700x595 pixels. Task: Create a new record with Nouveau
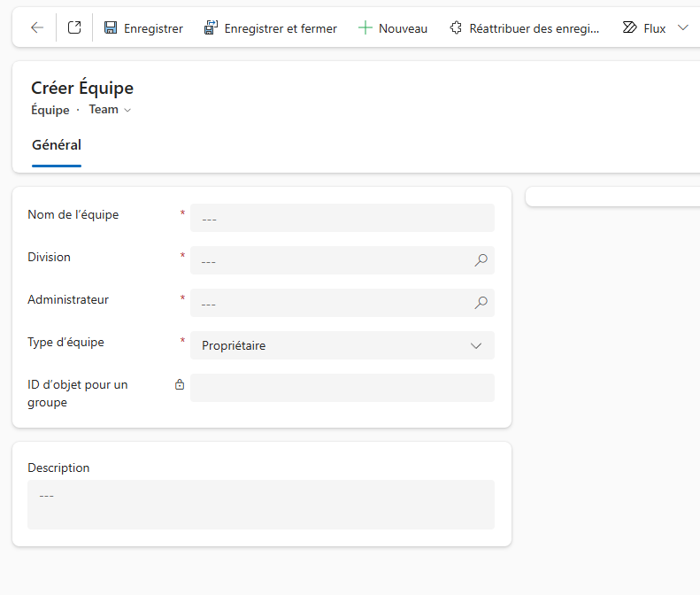click(392, 28)
